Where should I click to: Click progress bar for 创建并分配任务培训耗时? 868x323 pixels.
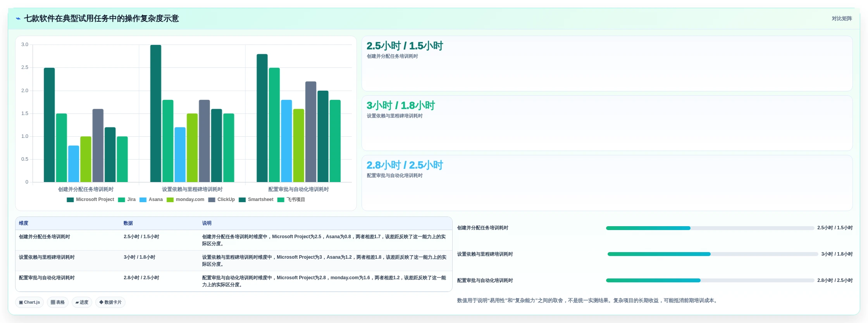click(710, 228)
